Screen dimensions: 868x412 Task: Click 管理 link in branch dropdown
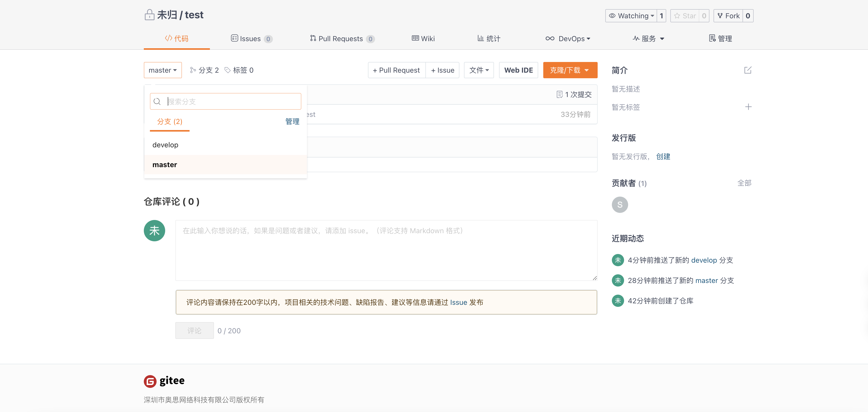[x=292, y=122]
